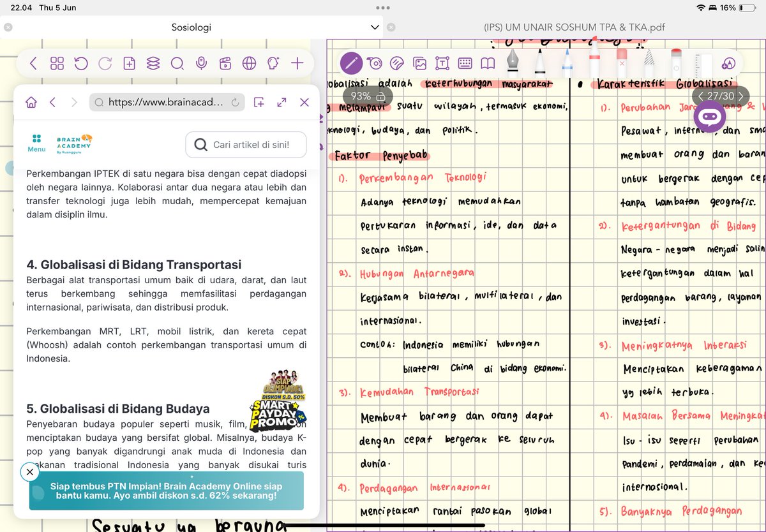Open the 'Siap tembus PTN Impian' promo banner
Image resolution: width=766 pixels, height=532 pixels.
167,491
